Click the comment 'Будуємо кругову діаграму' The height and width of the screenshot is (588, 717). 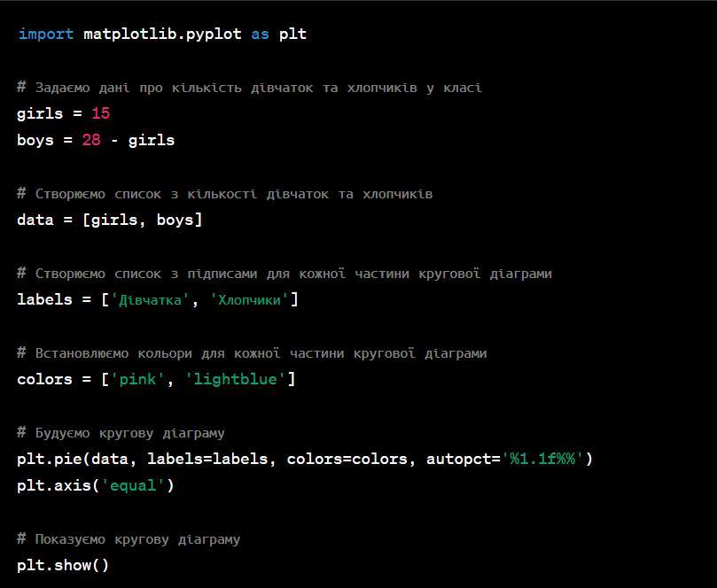click(121, 433)
